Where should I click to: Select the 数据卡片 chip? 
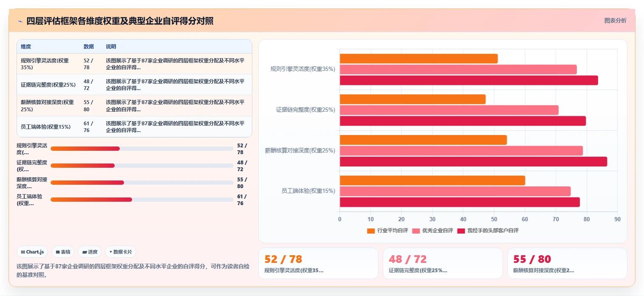coord(121,252)
